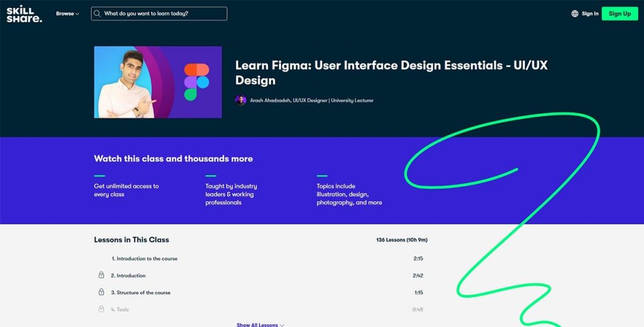Click the Sign In link
This screenshot has height=327, width=644.
click(590, 14)
